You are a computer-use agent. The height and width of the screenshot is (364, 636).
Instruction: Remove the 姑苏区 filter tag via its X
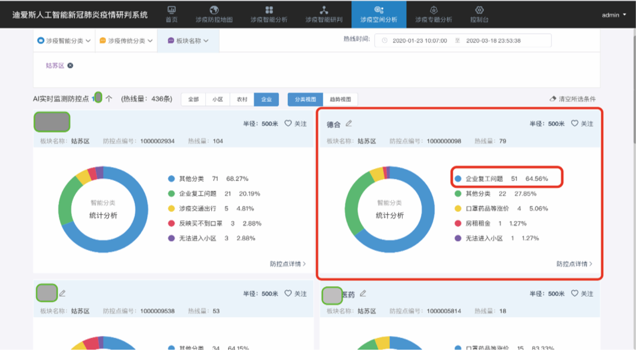(70, 65)
